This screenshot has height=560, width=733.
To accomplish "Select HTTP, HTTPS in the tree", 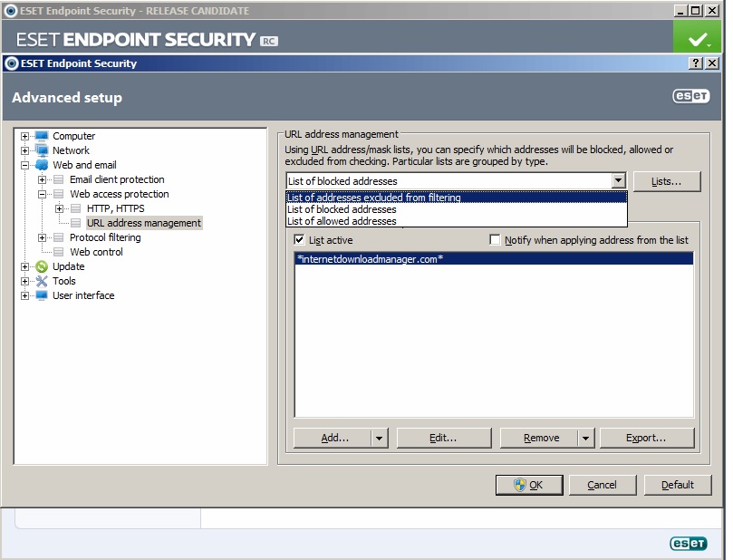I will click(x=115, y=208).
